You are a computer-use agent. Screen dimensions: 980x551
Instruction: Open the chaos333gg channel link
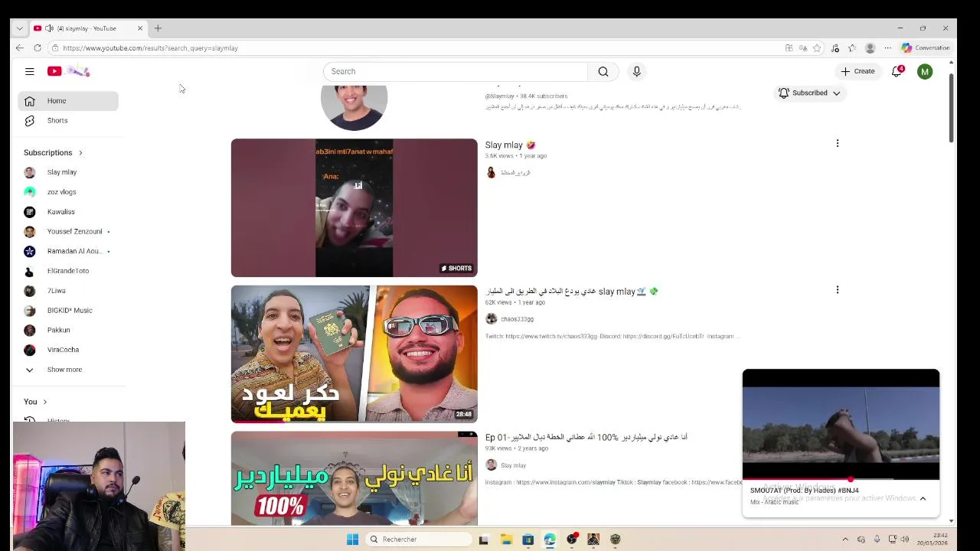[517, 319]
